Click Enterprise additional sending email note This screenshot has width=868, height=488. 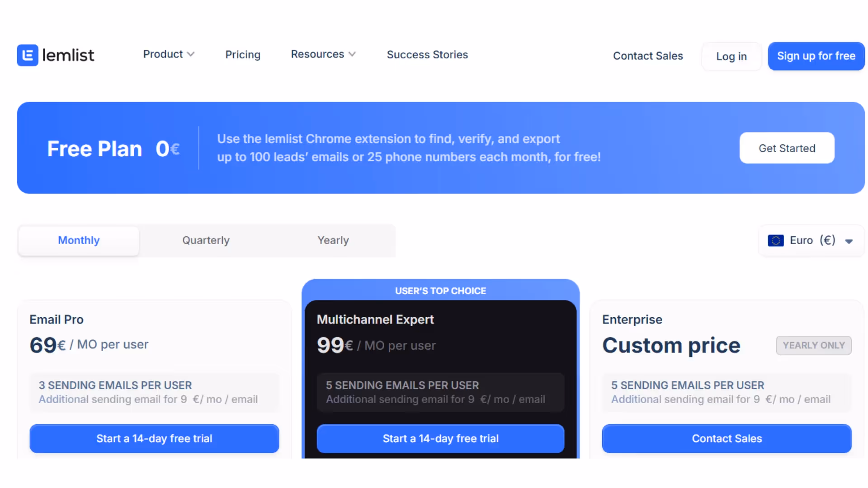(x=721, y=399)
